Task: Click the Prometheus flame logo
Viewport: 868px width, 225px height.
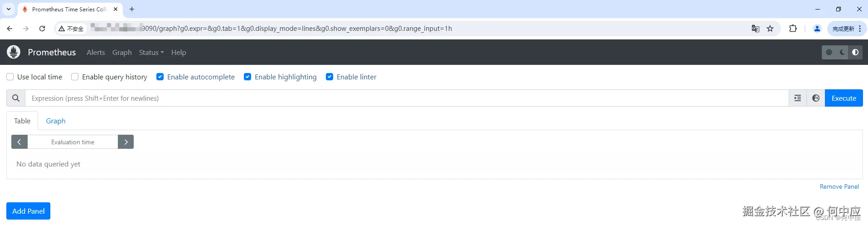Action: [x=14, y=52]
